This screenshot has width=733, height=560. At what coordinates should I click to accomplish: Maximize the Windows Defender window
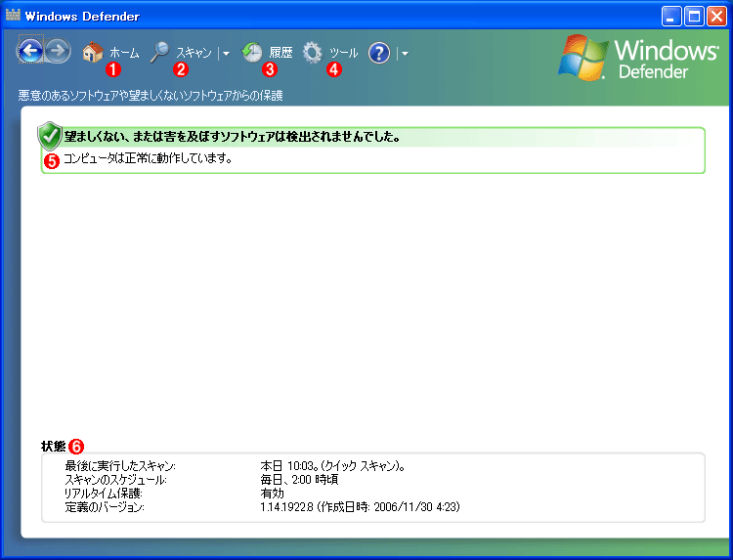pos(694,17)
